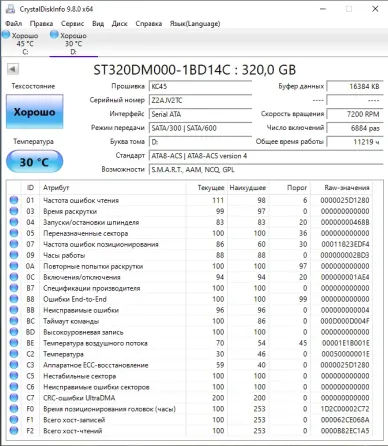
Task: Click the power-on count value 6884 раз
Action: pos(355,128)
